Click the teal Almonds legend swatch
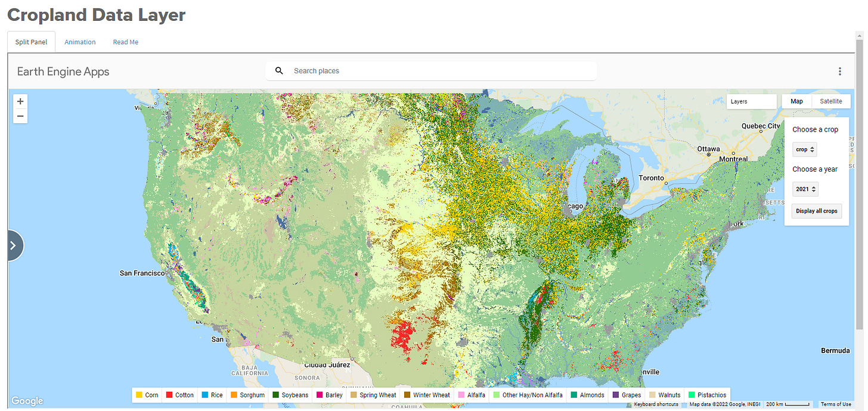This screenshot has height=411, width=868. pyautogui.click(x=573, y=395)
